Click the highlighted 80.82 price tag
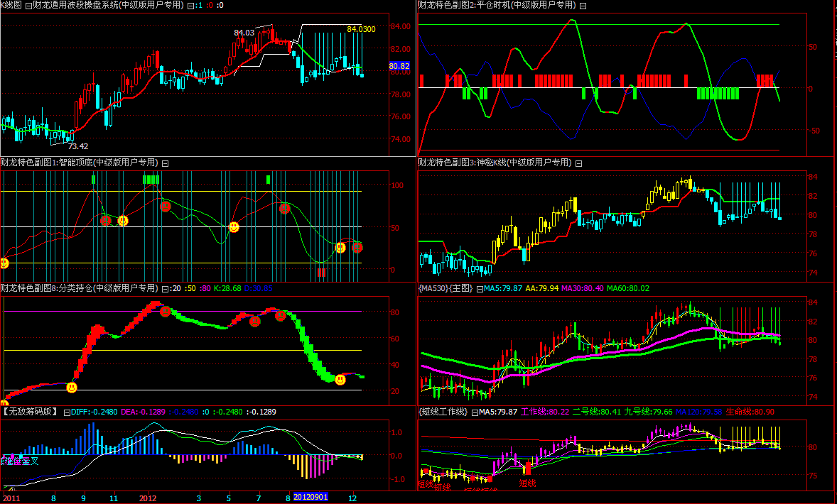The width and height of the screenshot is (837, 504). click(399, 66)
